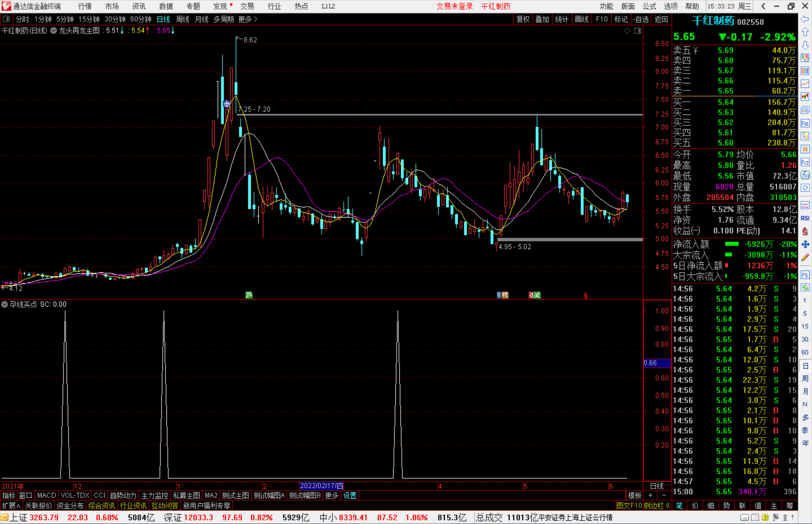Click the orange document sidebar icon
The width and height of the screenshot is (812, 524).
[805, 149]
